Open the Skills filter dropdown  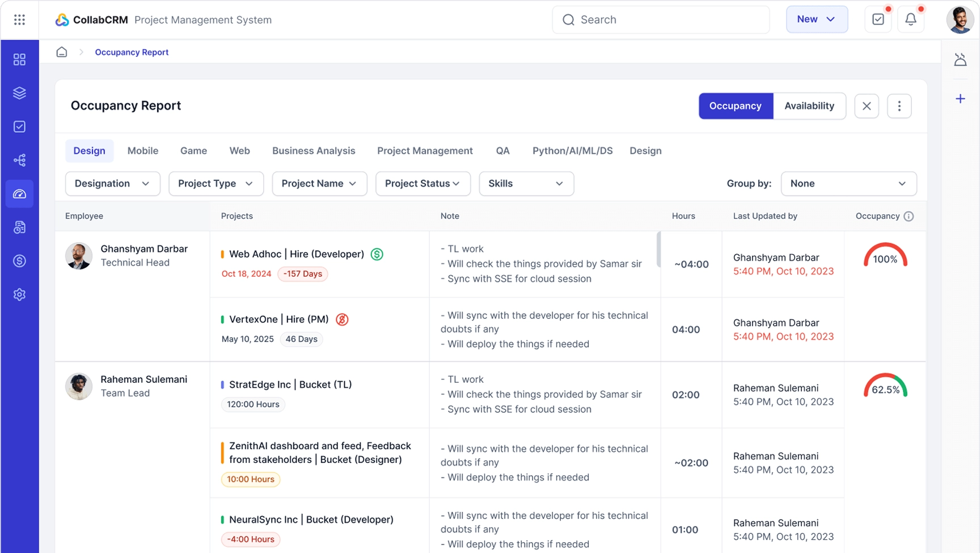click(526, 184)
